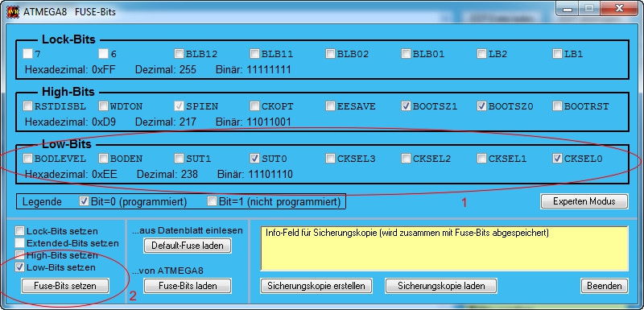Select High-Bits decimal value 217
This screenshot has width=644, height=310.
tap(188, 122)
